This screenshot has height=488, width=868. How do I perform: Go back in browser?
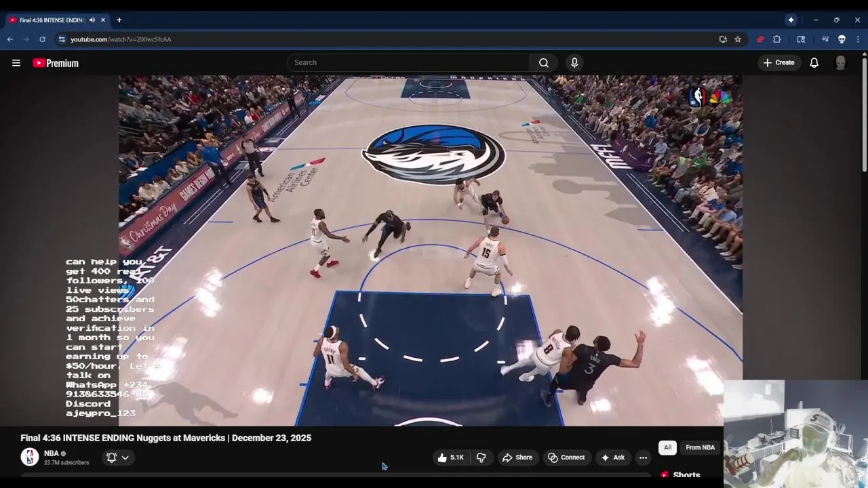point(10,39)
